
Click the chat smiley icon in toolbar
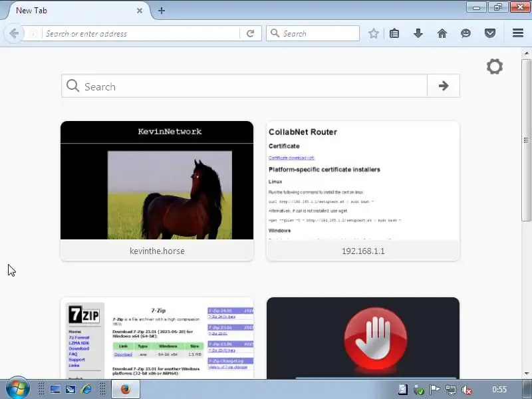466,33
